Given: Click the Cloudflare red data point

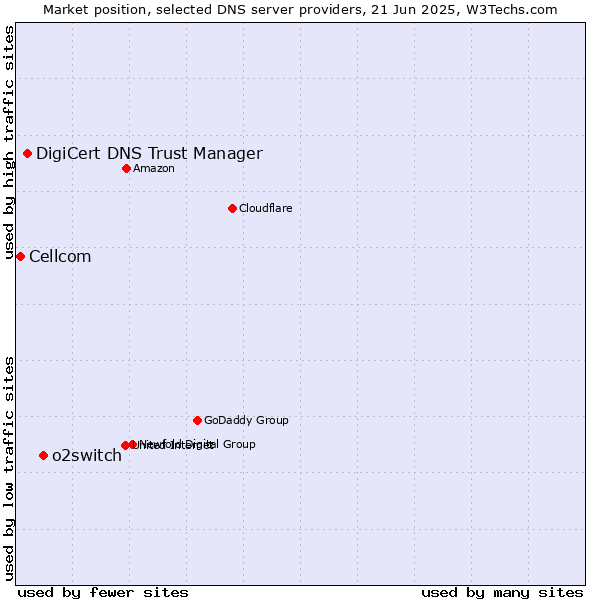Looking at the screenshot, I should [232, 209].
